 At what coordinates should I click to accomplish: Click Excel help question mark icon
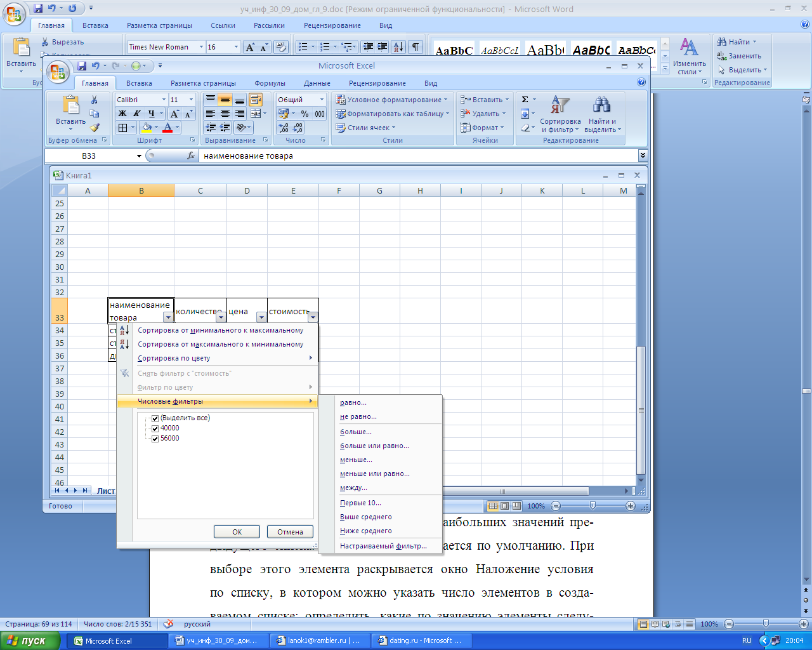(x=641, y=83)
